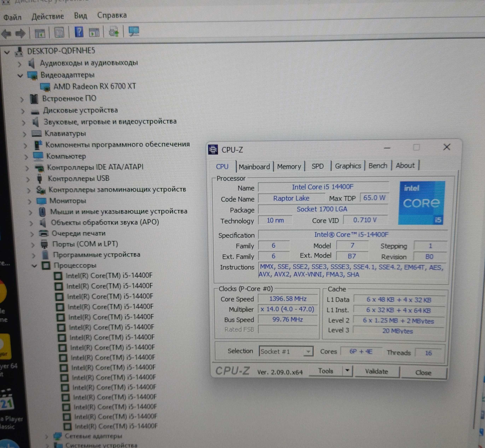Open the Действие menu
Viewport: 485px width, 448px height.
(x=48, y=16)
